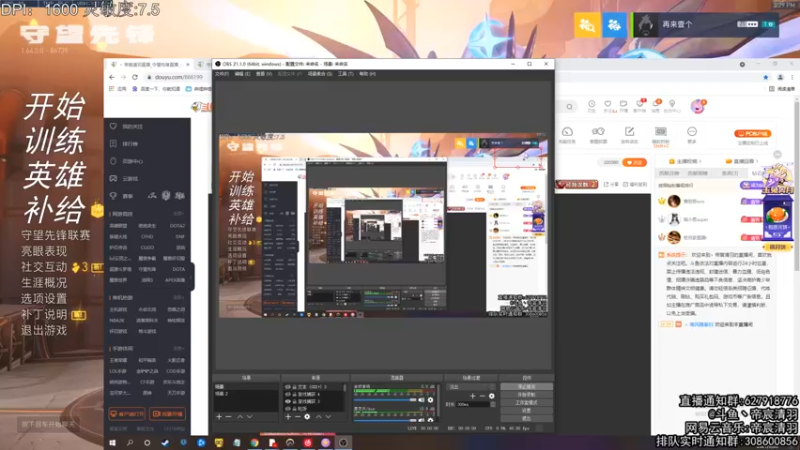
Task: Click 开始录制 button in OBS controls
Action: coord(527,394)
